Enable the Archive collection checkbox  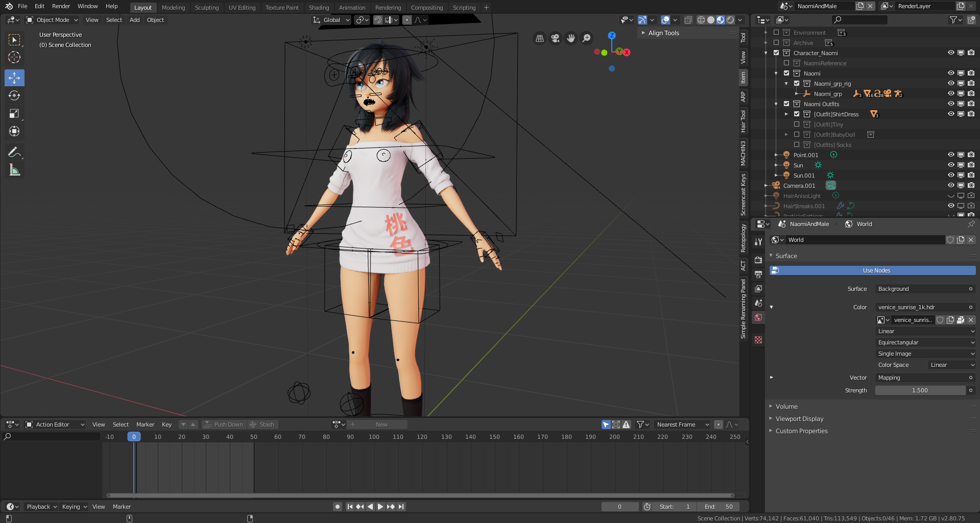pos(776,43)
